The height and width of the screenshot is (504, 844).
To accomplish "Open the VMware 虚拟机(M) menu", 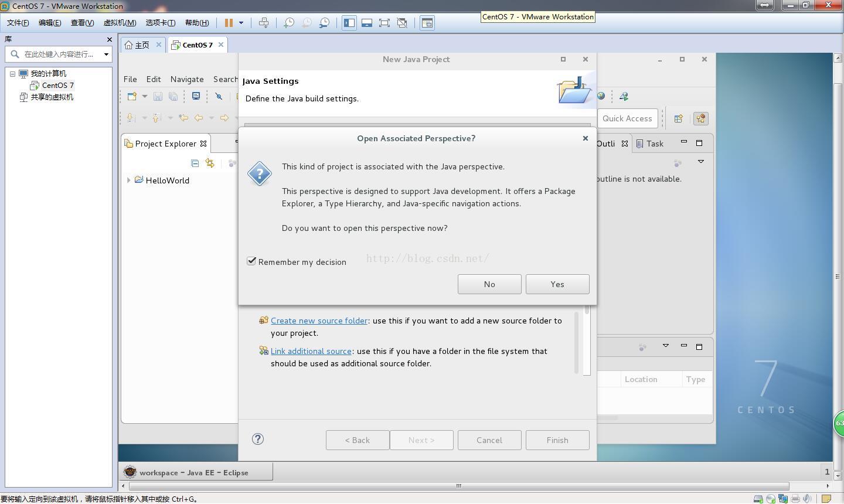I will point(120,23).
